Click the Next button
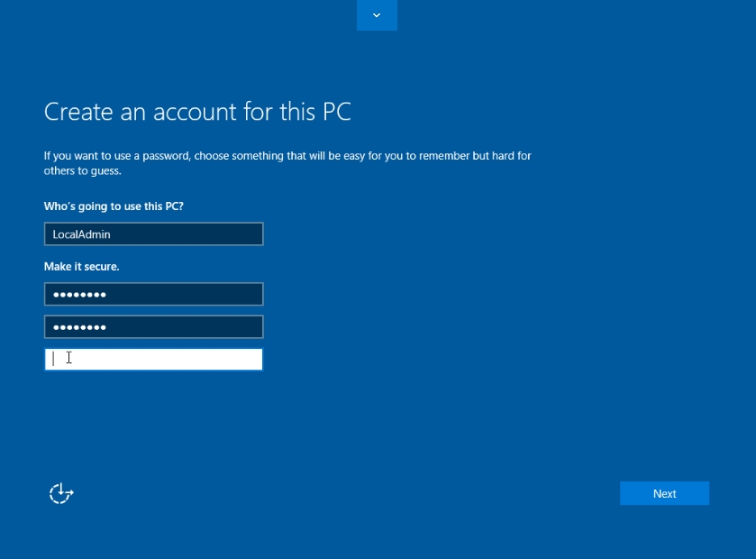 pos(664,493)
